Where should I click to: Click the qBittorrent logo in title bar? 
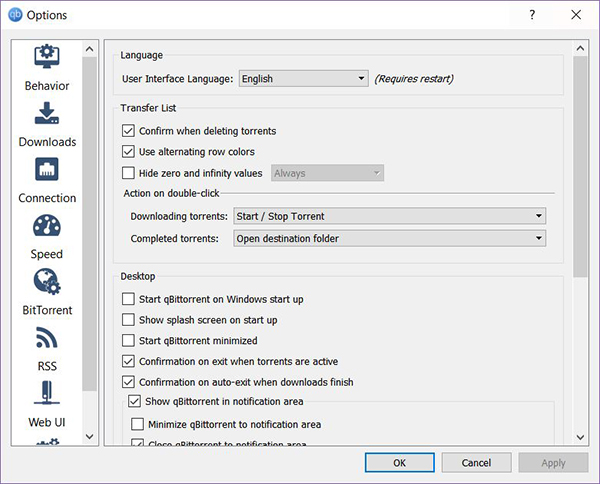(x=15, y=15)
